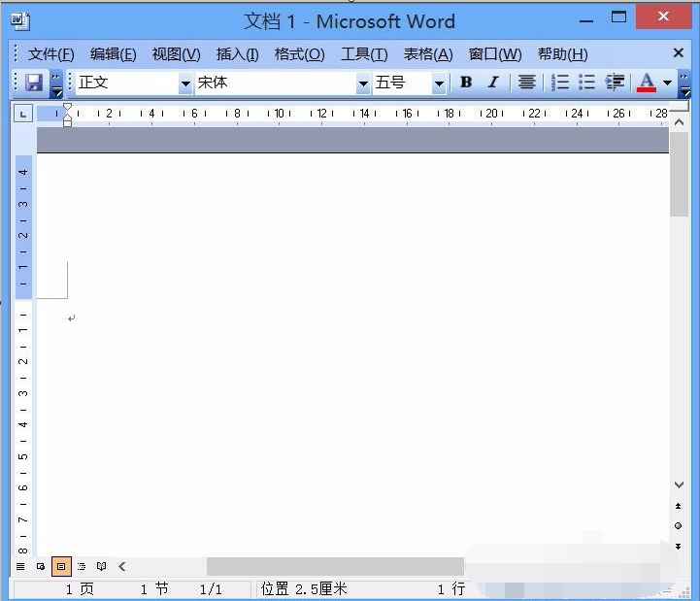Apply red font color with A icon
Viewport: 700px width, 601px height.
pos(647,83)
